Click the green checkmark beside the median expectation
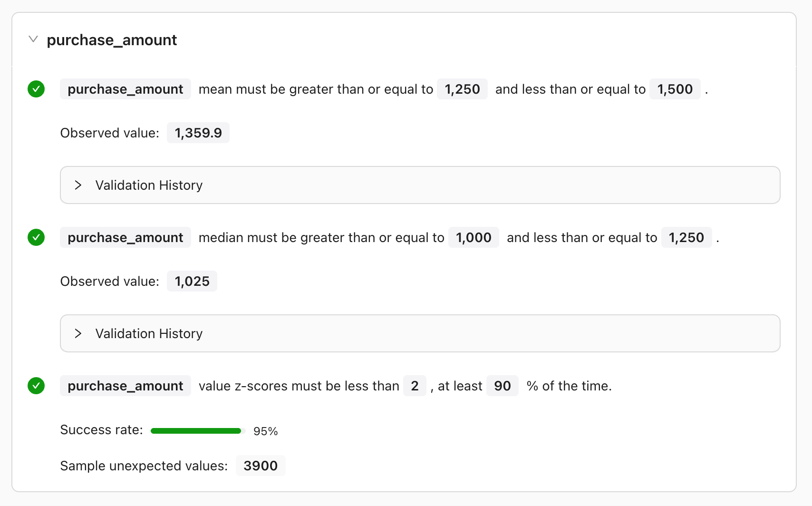 pos(36,237)
